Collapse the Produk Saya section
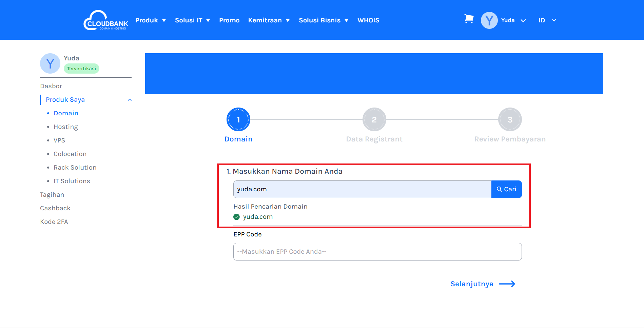This screenshot has height=328, width=644. (x=130, y=100)
